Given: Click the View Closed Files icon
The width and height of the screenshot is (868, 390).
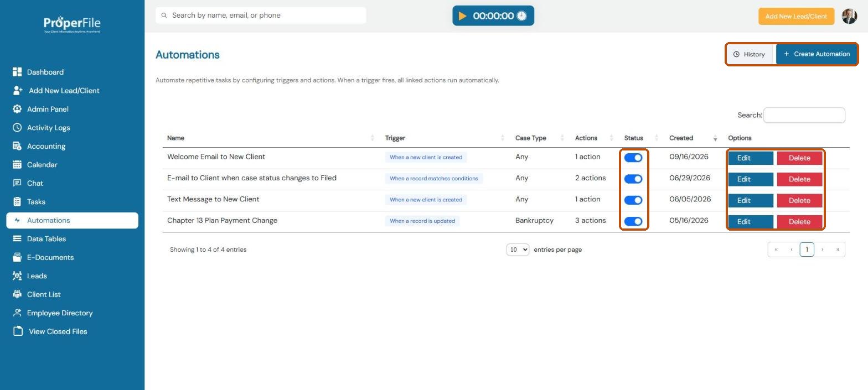Looking at the screenshot, I should pyautogui.click(x=18, y=331).
